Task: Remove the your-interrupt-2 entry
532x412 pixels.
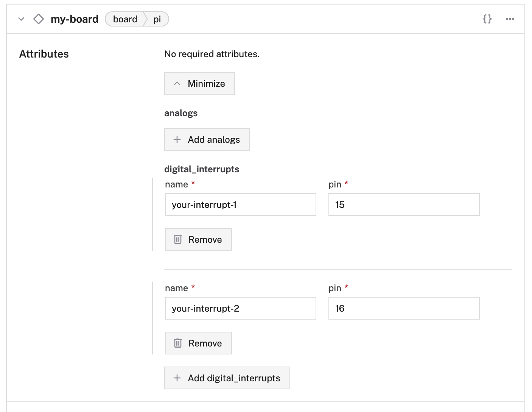Action: [198, 343]
